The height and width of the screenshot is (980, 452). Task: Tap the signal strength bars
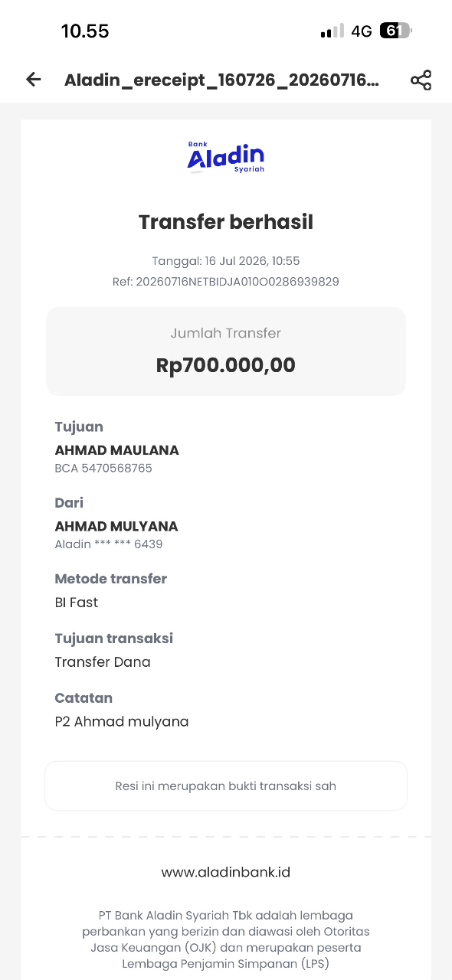click(x=332, y=31)
